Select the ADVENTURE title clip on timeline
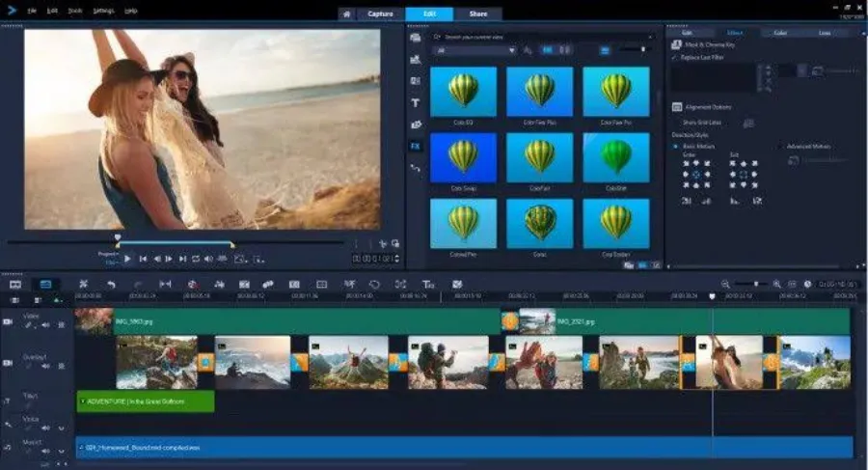868x470 pixels. [145, 401]
